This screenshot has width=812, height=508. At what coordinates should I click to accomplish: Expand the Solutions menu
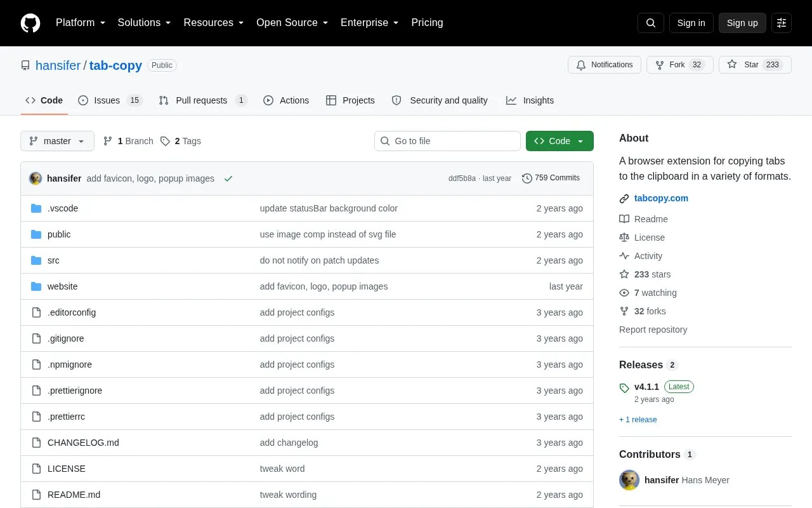tap(145, 23)
